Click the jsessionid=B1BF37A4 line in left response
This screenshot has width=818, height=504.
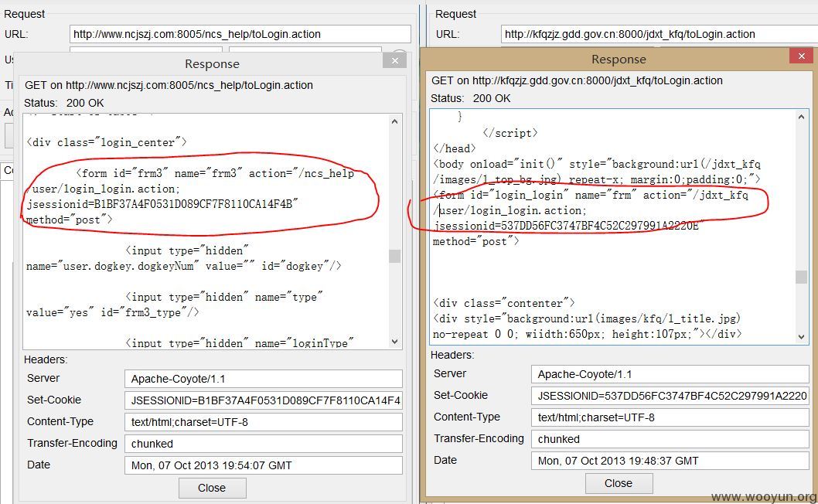click(x=162, y=204)
